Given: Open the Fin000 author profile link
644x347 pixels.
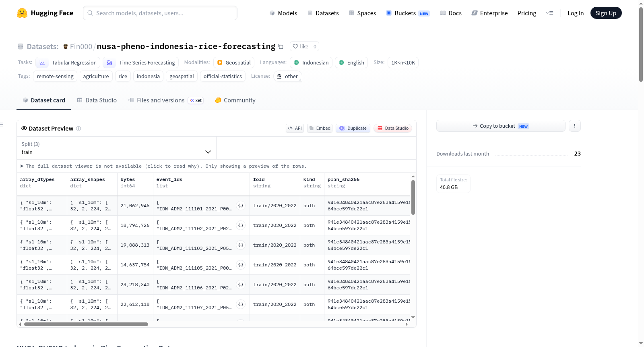Looking at the screenshot, I should [81, 47].
